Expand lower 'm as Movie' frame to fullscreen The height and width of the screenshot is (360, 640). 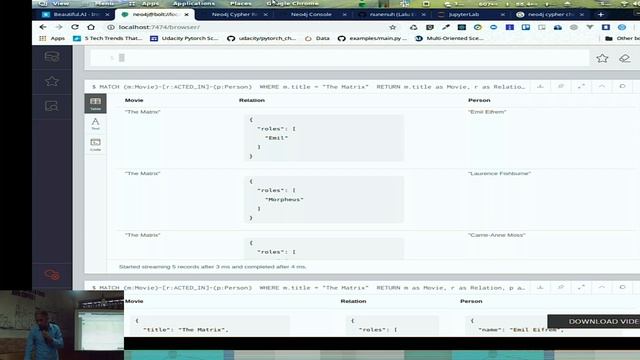click(581, 287)
